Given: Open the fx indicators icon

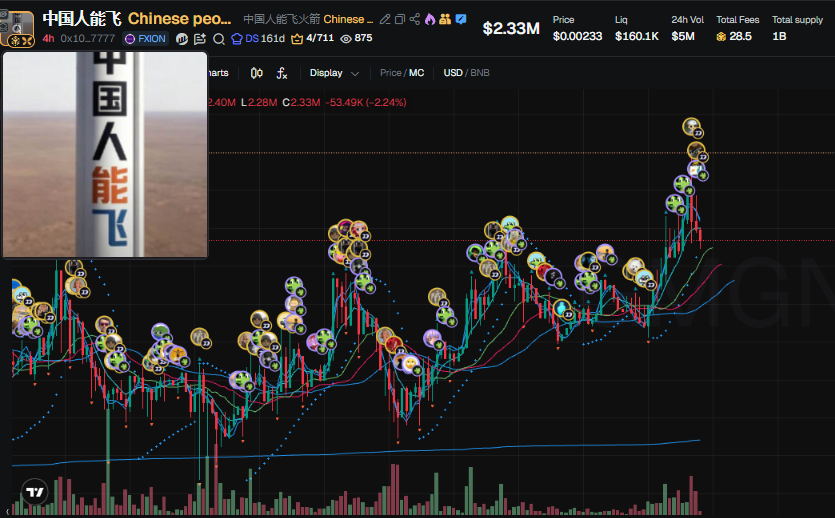Looking at the screenshot, I should tap(282, 73).
